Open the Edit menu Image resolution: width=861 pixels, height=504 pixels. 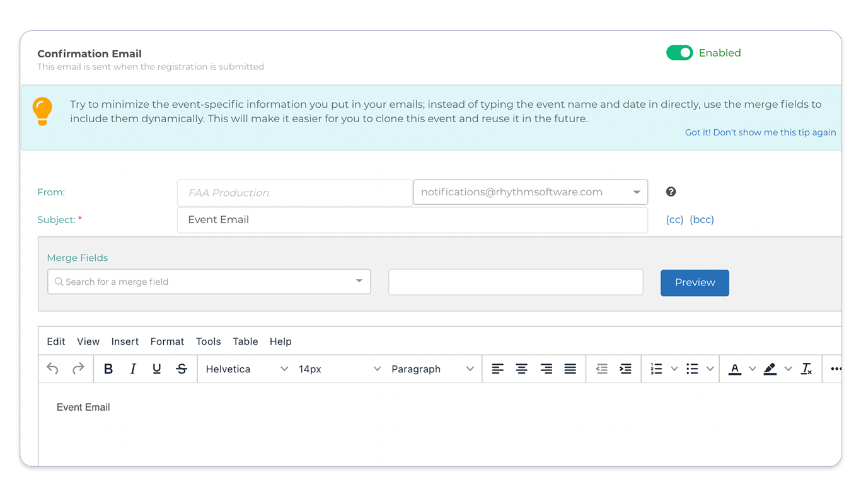(x=56, y=341)
